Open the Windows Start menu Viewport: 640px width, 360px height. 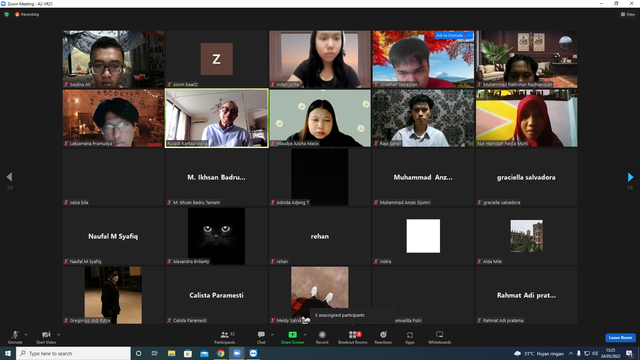8,353
